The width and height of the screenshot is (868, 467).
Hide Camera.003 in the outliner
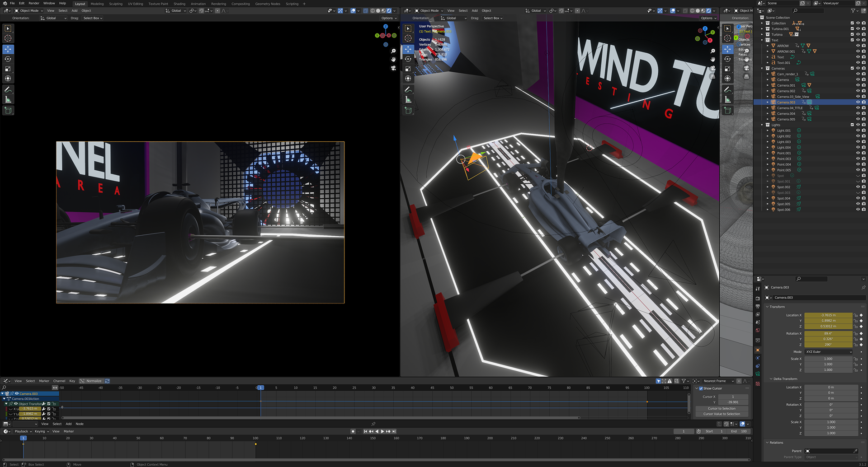pyautogui.click(x=858, y=102)
